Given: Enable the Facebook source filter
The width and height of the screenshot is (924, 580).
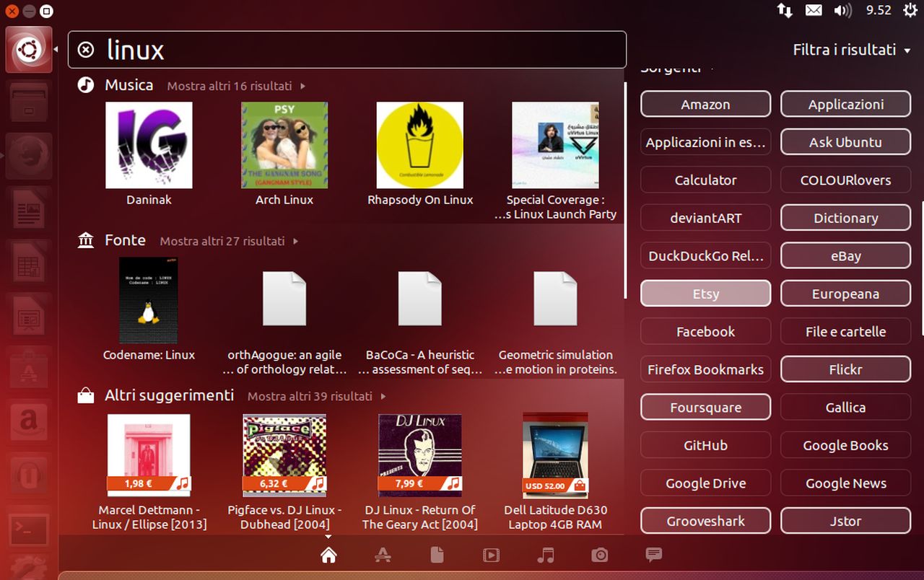Looking at the screenshot, I should click(705, 332).
